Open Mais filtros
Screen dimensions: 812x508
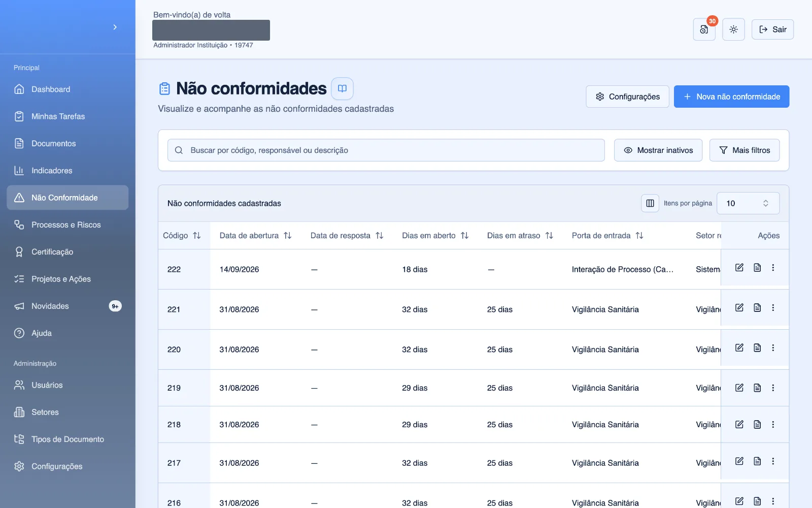(745, 150)
